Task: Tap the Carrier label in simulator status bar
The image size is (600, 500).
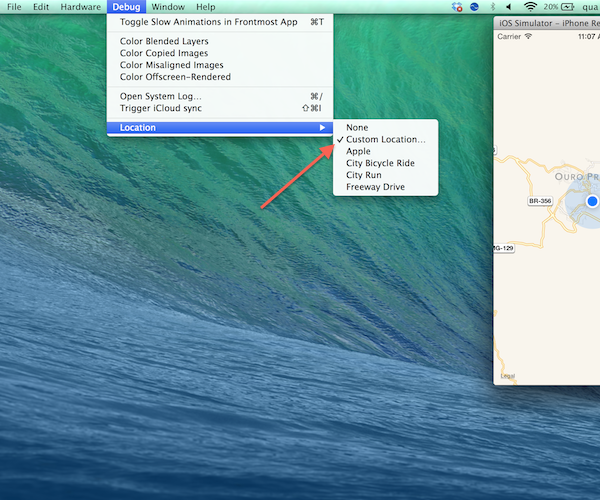Action: (509, 36)
